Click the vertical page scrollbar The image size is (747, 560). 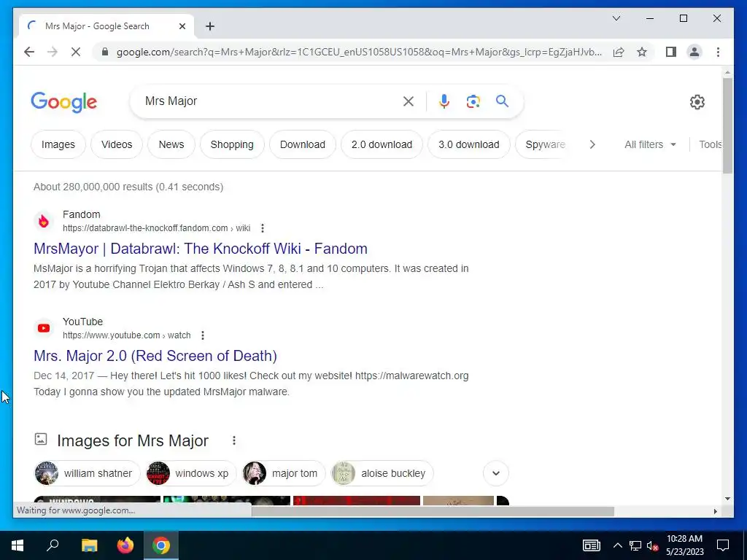click(x=727, y=125)
